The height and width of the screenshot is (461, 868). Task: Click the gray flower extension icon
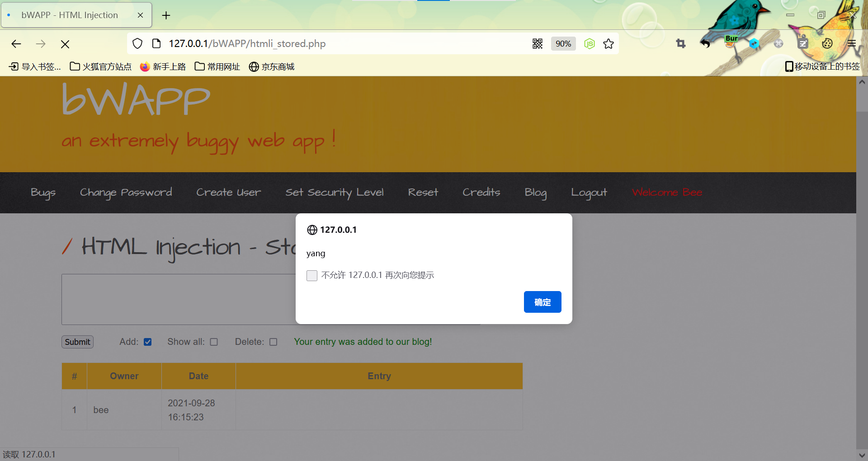point(778,43)
